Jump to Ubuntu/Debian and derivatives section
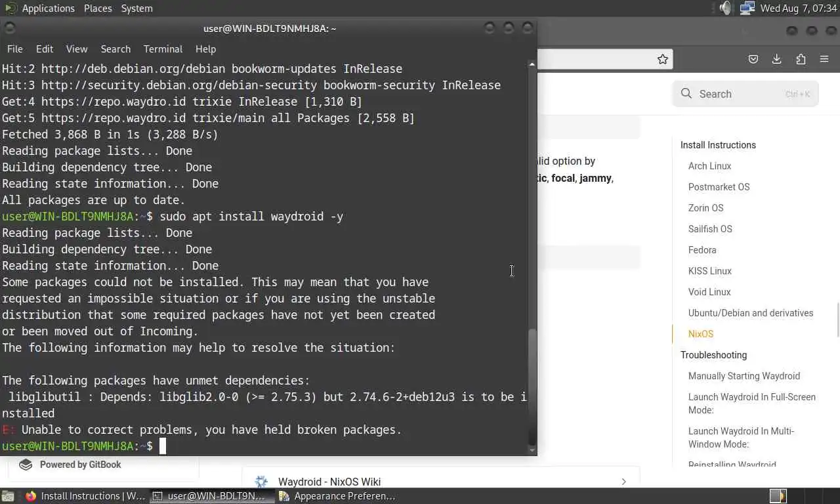 point(751,313)
